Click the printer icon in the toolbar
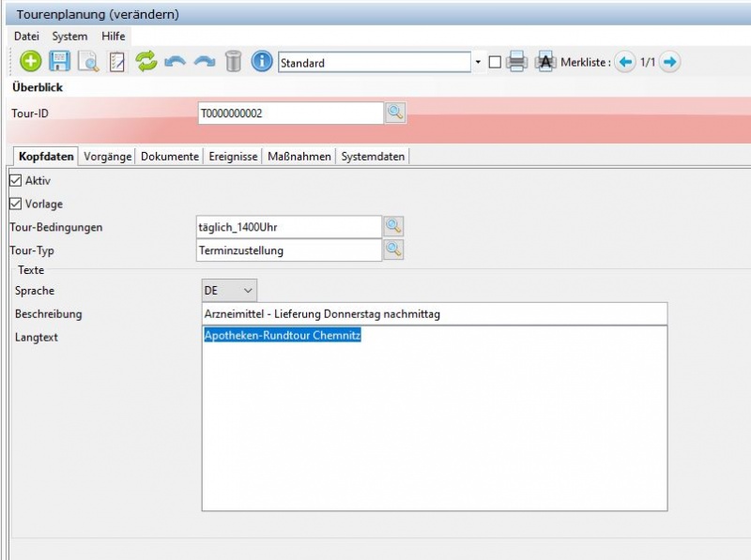The width and height of the screenshot is (751, 560). coord(515,63)
